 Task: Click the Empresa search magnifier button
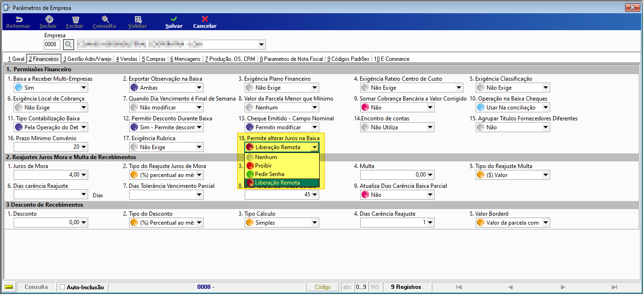(x=68, y=45)
